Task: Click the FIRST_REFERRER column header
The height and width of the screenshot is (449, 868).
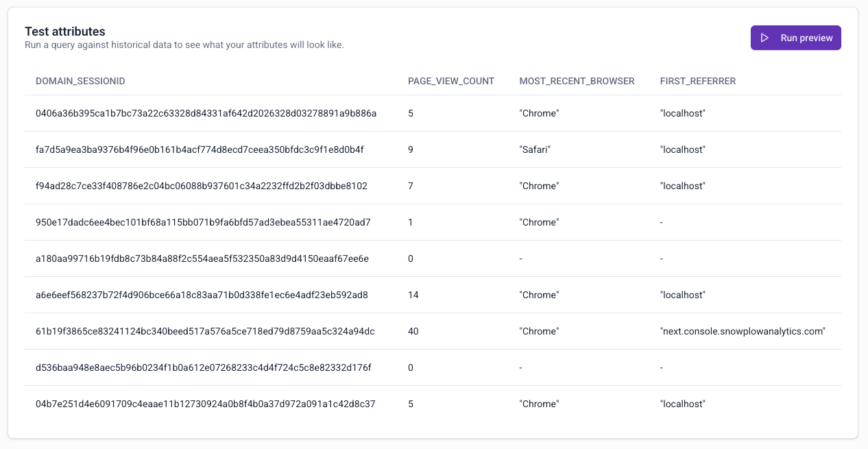Action: point(698,81)
